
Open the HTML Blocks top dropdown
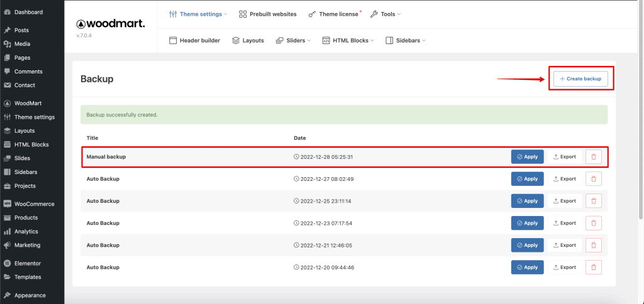coord(348,40)
